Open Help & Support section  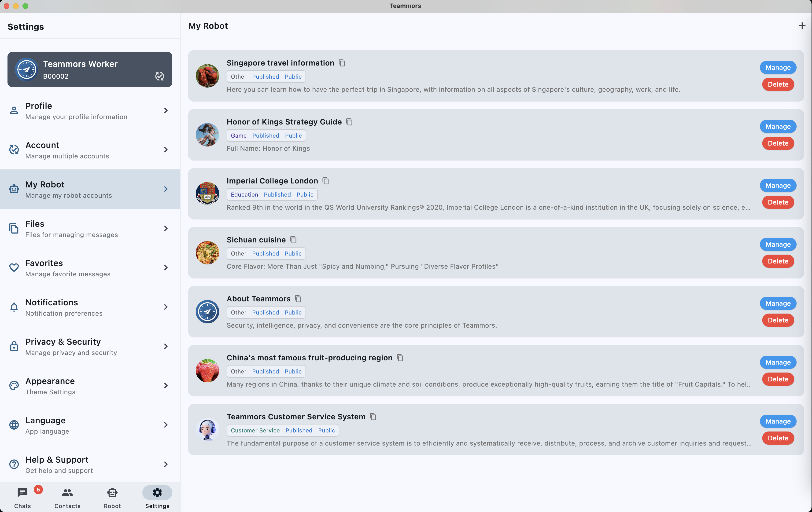coord(90,464)
